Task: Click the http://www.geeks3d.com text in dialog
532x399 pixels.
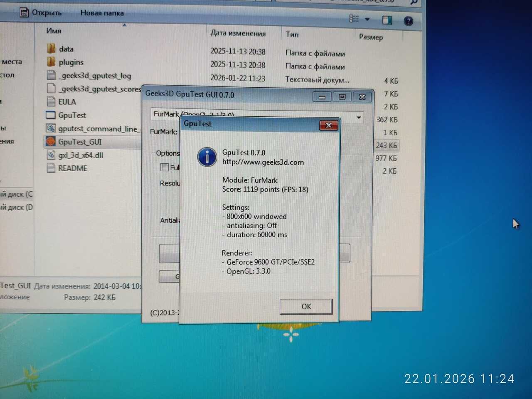Action: [263, 162]
